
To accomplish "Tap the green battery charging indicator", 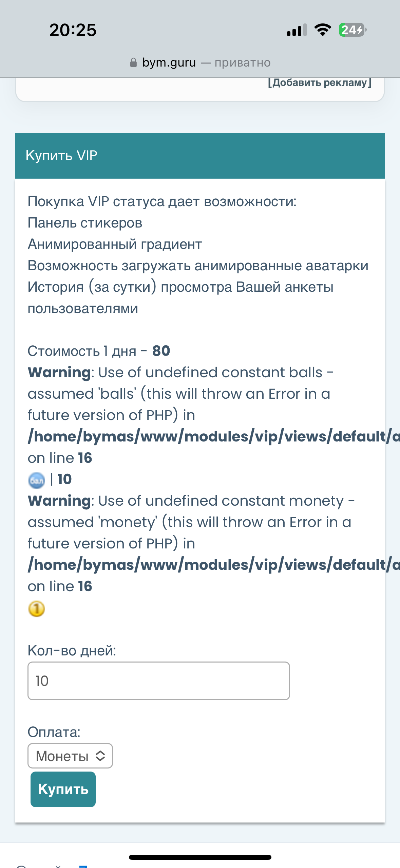I will [352, 30].
